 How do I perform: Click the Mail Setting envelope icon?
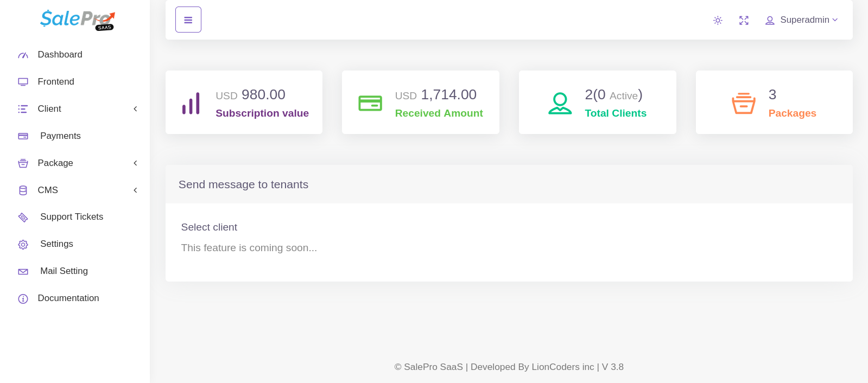[23, 272]
